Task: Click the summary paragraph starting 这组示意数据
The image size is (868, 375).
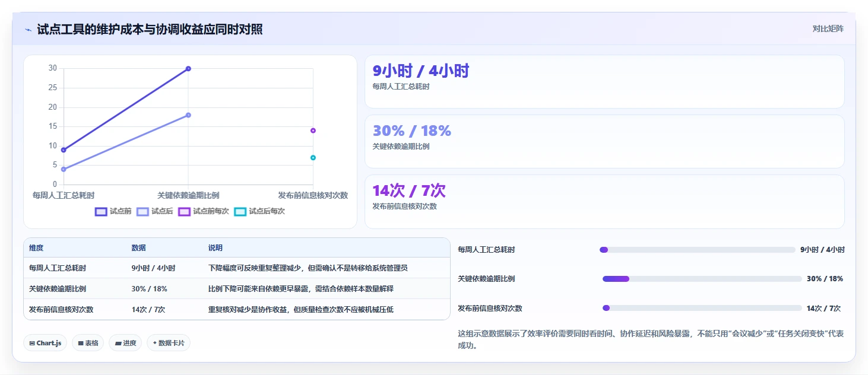Action: click(x=650, y=339)
